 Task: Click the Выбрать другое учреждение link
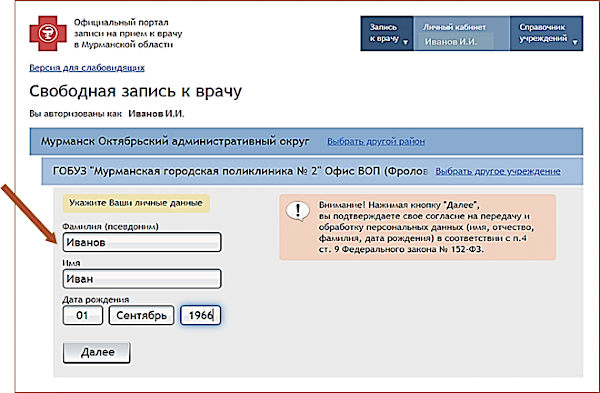[498, 171]
